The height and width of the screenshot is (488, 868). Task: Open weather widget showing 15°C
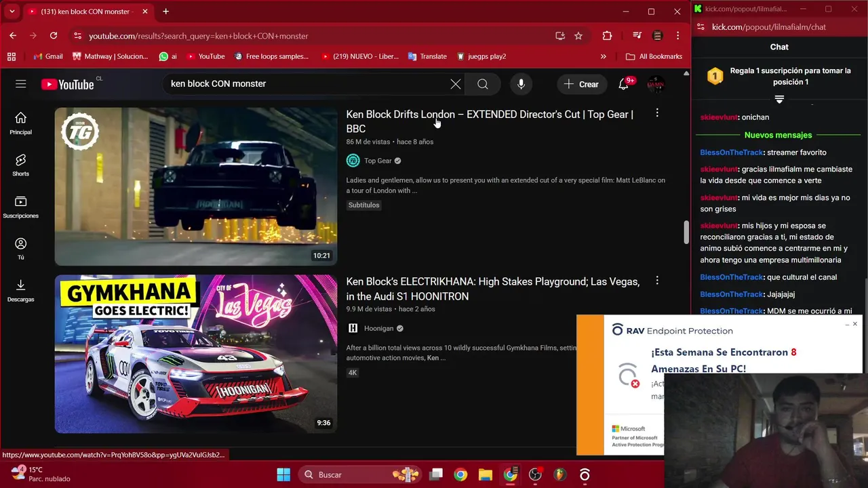(x=41, y=474)
